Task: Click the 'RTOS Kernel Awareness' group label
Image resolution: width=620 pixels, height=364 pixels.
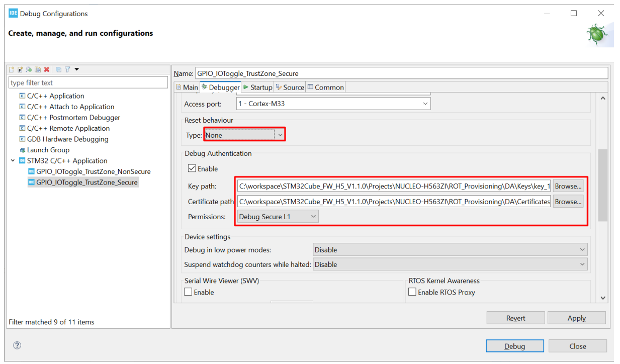Action: (444, 281)
